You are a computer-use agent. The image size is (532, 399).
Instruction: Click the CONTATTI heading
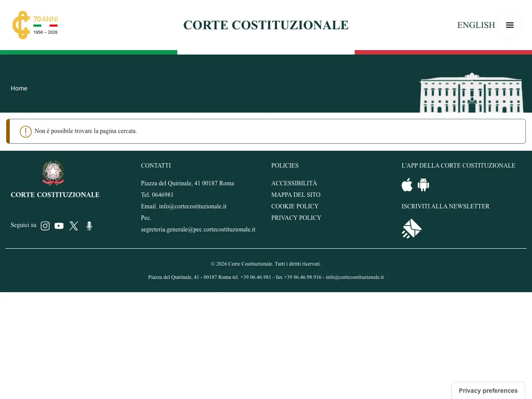(x=156, y=166)
